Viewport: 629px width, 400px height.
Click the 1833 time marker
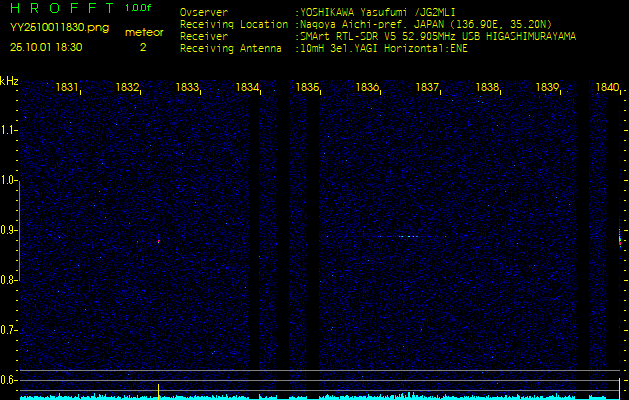click(187, 87)
